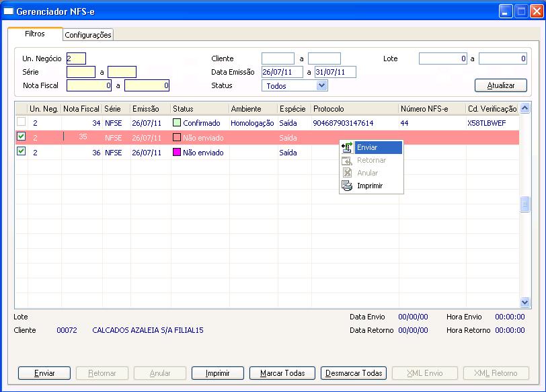Click the printer icon beside Imprimir
The height and width of the screenshot is (392, 546).
347,186
